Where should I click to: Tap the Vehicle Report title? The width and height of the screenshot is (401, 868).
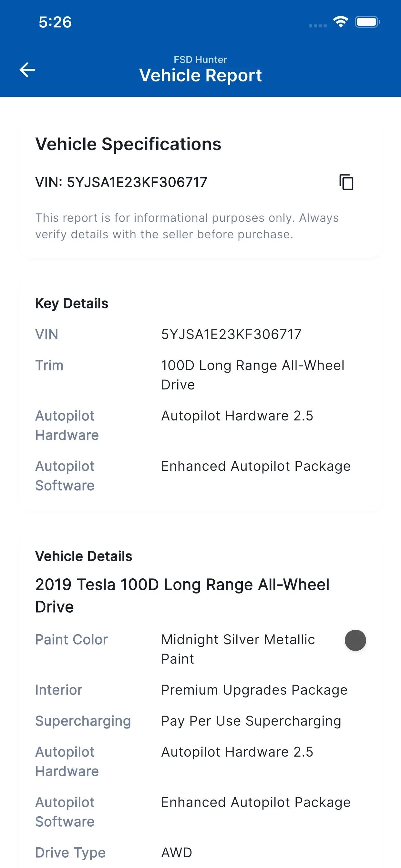200,75
